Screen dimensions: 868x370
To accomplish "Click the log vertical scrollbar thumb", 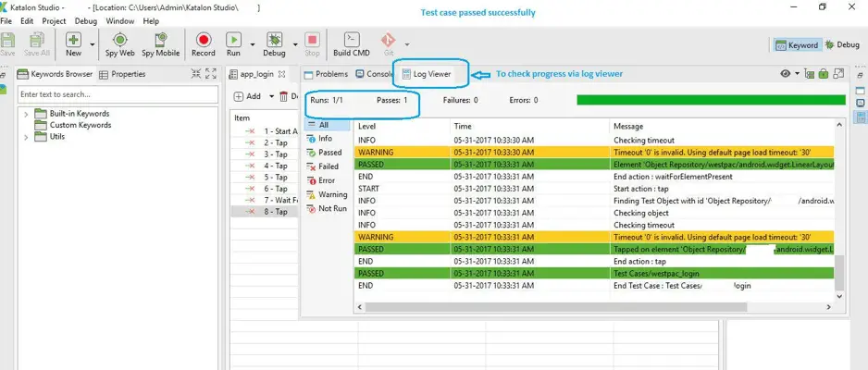I will (839, 272).
